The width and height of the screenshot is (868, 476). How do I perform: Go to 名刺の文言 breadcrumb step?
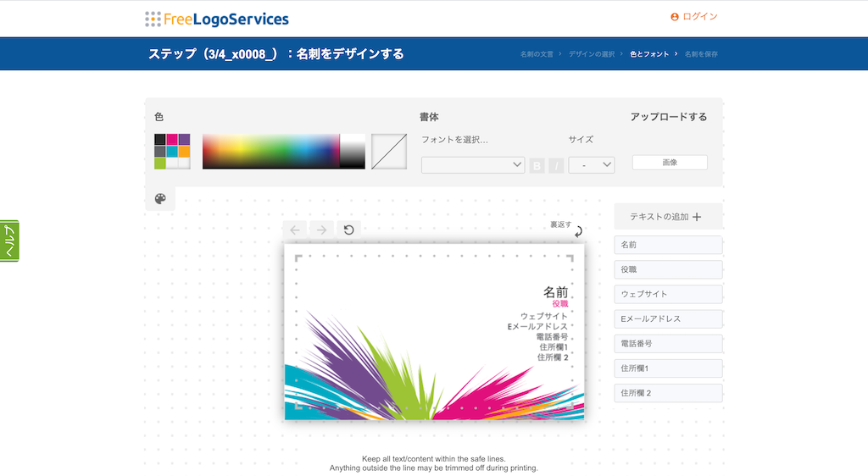[x=537, y=54]
